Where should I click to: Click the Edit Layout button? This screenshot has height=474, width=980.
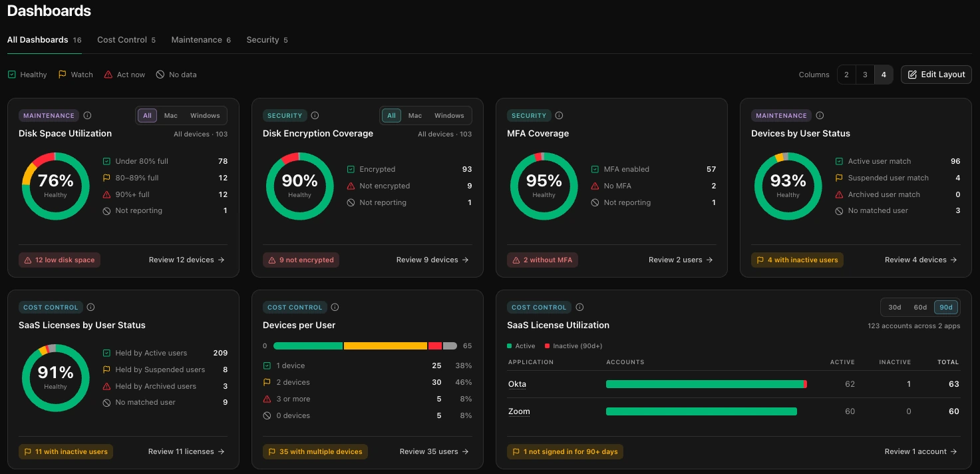[936, 75]
